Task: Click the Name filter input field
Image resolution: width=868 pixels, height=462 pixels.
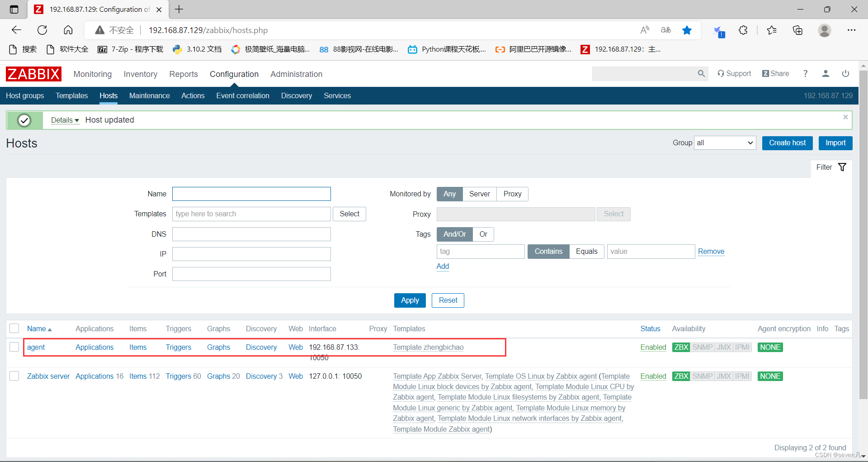Action: pyautogui.click(x=251, y=194)
